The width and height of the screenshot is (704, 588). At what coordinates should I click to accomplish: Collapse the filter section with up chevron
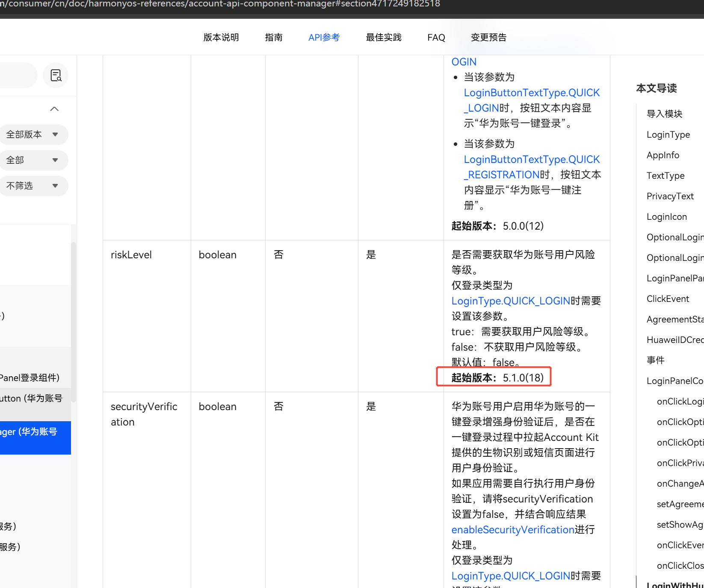[x=54, y=109]
